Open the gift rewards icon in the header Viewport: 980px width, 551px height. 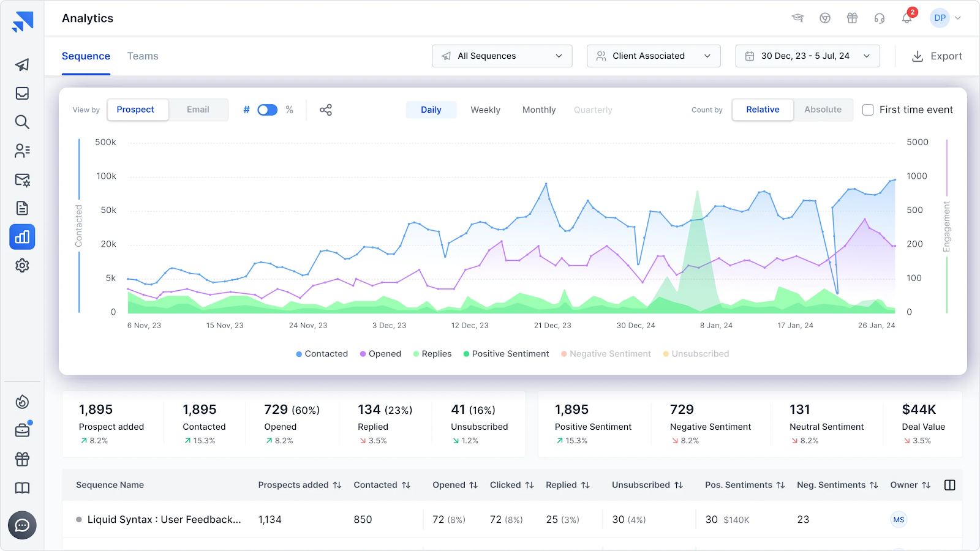[x=852, y=18]
